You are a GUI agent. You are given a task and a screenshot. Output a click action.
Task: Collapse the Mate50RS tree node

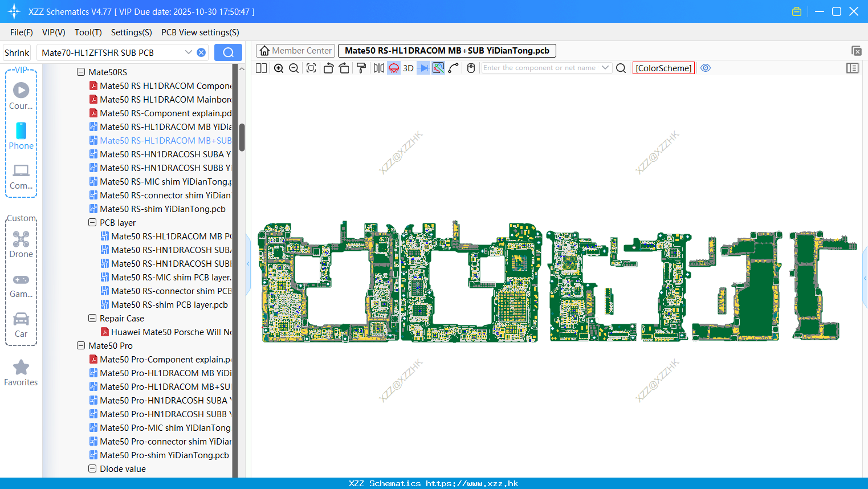(81, 72)
